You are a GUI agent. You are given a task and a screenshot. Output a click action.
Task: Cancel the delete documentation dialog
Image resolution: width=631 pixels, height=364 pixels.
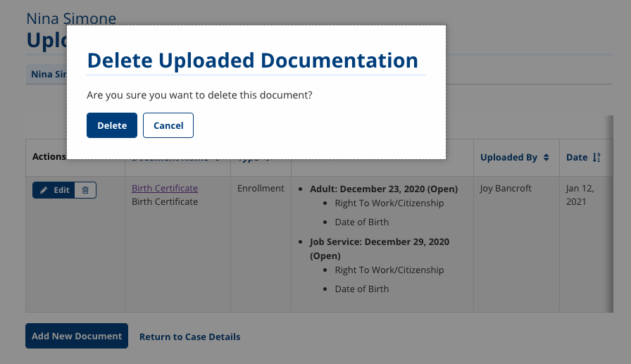[168, 125]
